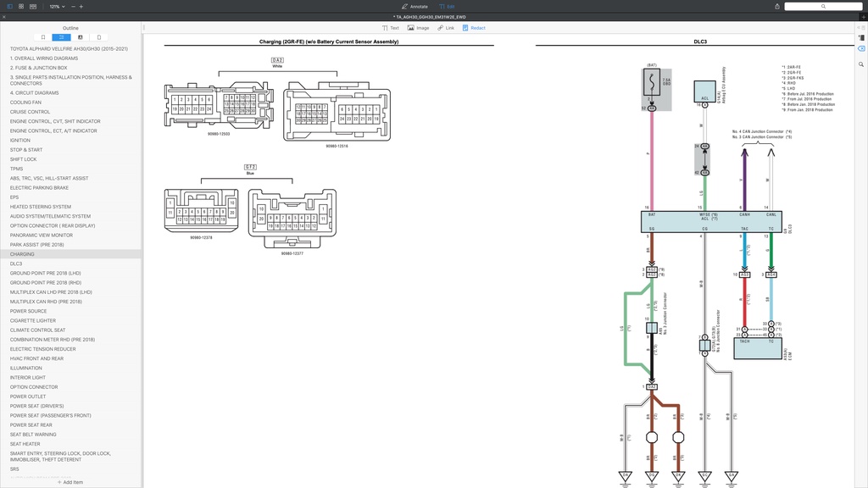The width and height of the screenshot is (868, 488).
Task: Open the page thumbnails grid view
Action: click(x=21, y=6)
